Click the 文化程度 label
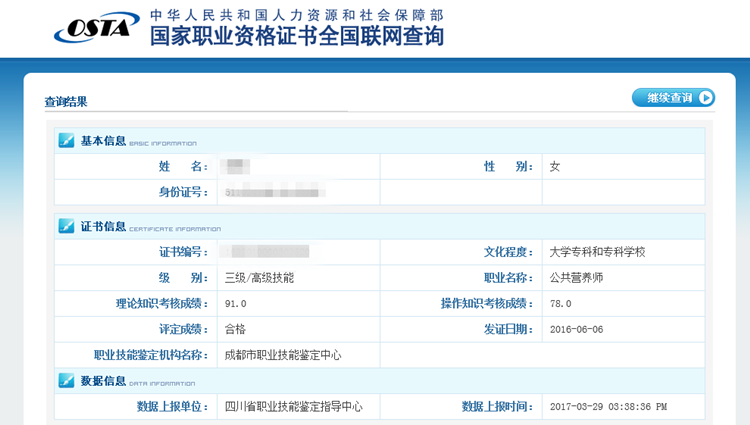 pyautogui.click(x=508, y=252)
